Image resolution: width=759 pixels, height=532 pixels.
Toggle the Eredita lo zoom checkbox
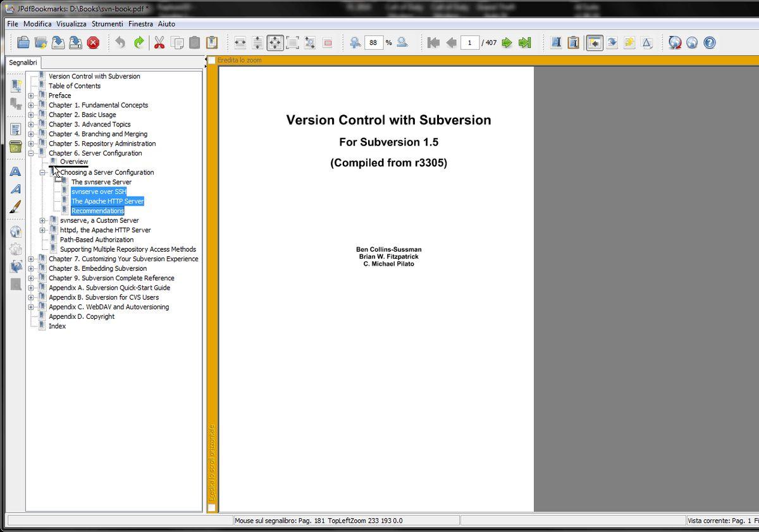(x=212, y=60)
